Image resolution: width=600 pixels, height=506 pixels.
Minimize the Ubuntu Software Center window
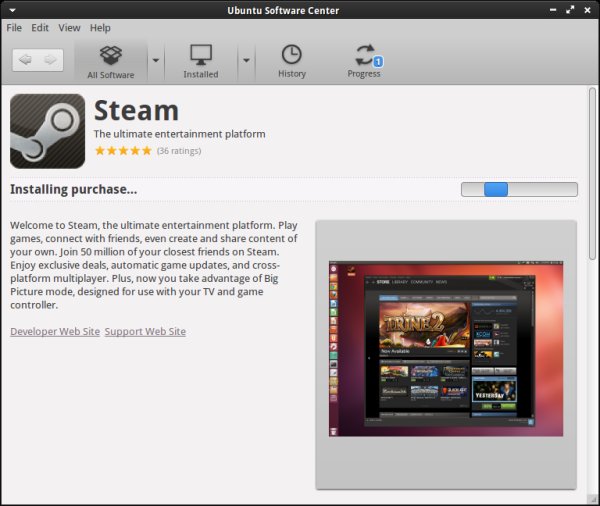[x=553, y=10]
